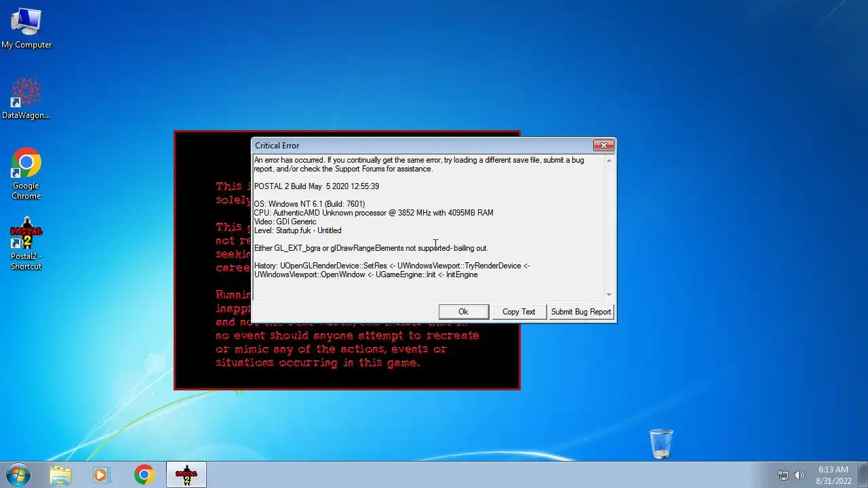Click the Video: GDI Generic line
The image size is (868, 488).
[285, 222]
